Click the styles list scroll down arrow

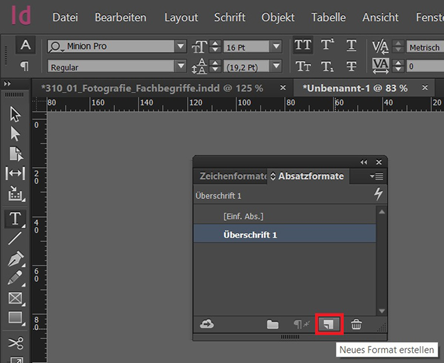pos(382,311)
